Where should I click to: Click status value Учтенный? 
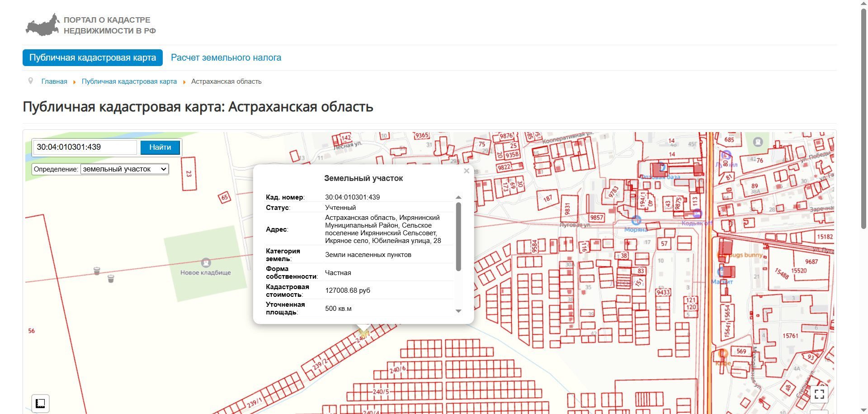tap(340, 208)
